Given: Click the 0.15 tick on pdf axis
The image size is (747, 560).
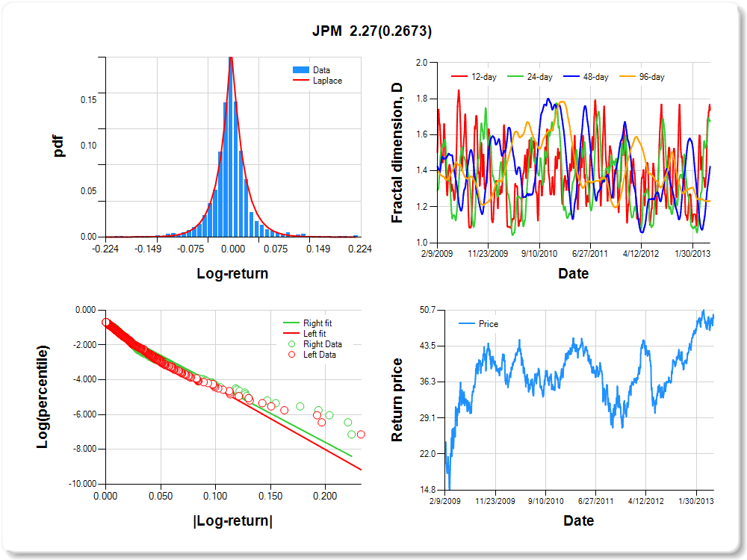Looking at the screenshot, I should point(89,100).
